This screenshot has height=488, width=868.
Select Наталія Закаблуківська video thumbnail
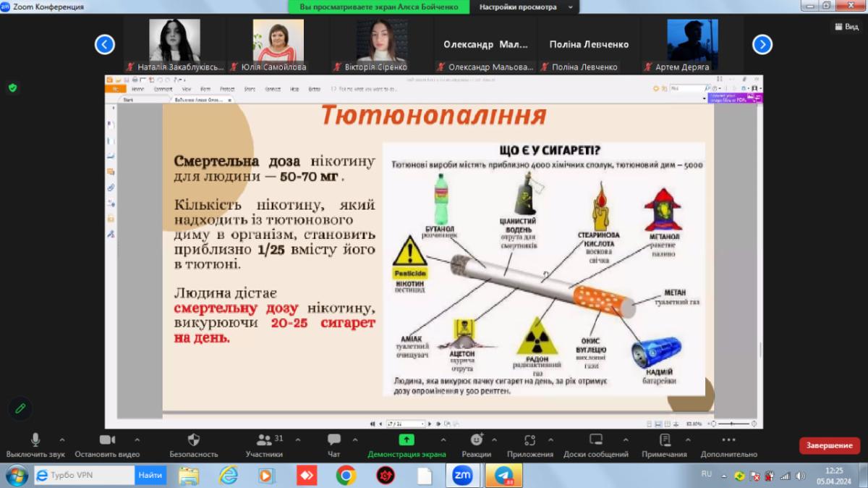pyautogui.click(x=174, y=46)
